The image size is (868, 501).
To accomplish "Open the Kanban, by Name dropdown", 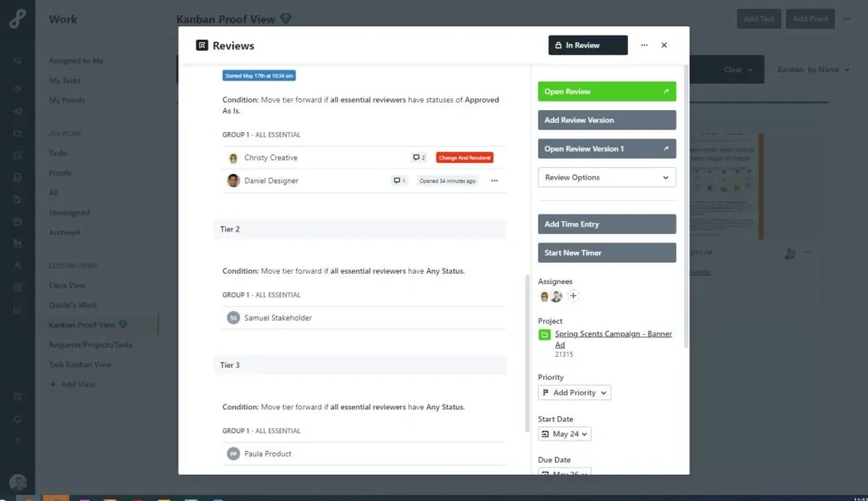I will 813,70.
